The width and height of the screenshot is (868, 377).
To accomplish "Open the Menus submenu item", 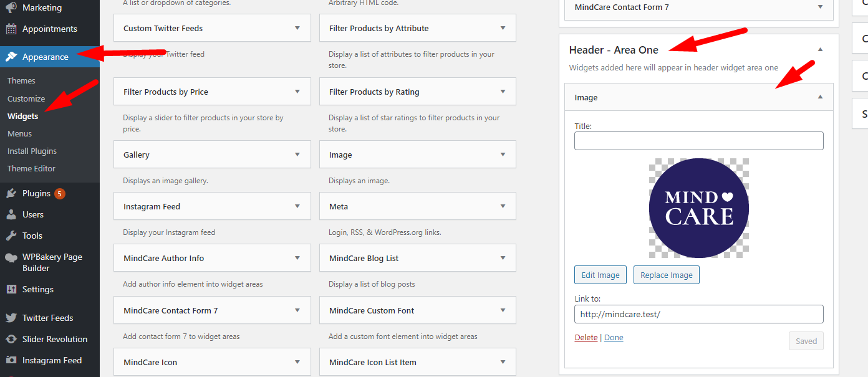I will coord(19,133).
